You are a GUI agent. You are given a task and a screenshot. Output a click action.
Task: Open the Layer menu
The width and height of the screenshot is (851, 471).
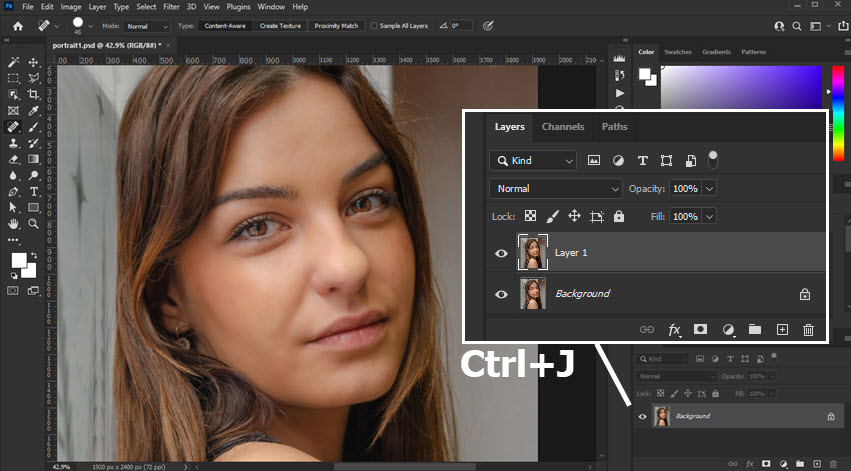pyautogui.click(x=97, y=7)
